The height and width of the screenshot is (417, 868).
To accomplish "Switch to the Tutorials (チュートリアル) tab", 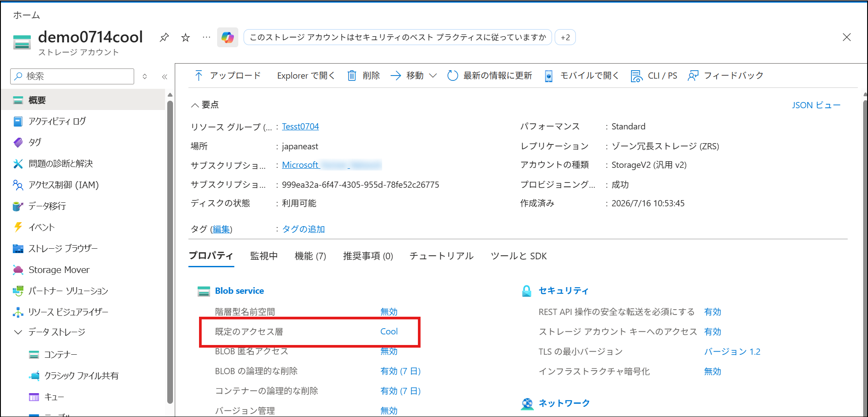I will coord(441,256).
